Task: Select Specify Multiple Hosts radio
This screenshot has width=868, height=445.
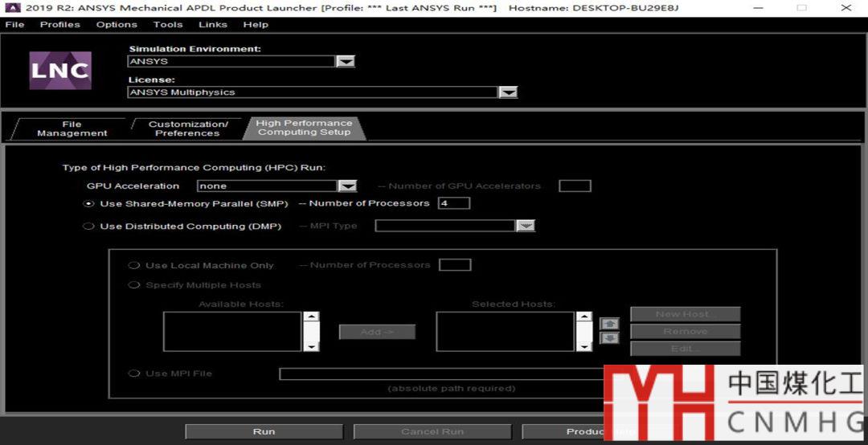Action: pyautogui.click(x=133, y=285)
